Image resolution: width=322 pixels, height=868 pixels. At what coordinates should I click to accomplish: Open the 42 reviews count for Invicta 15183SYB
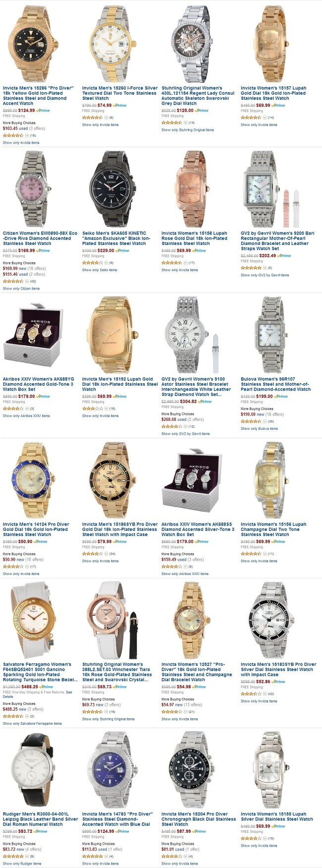[x=271, y=694]
